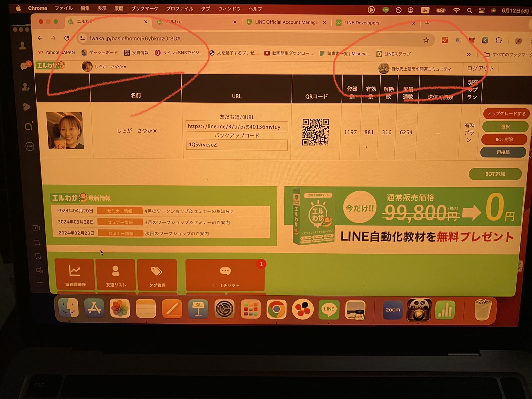The image size is (532, 399).
Task: Open the ファイル menu
Action: [x=63, y=8]
